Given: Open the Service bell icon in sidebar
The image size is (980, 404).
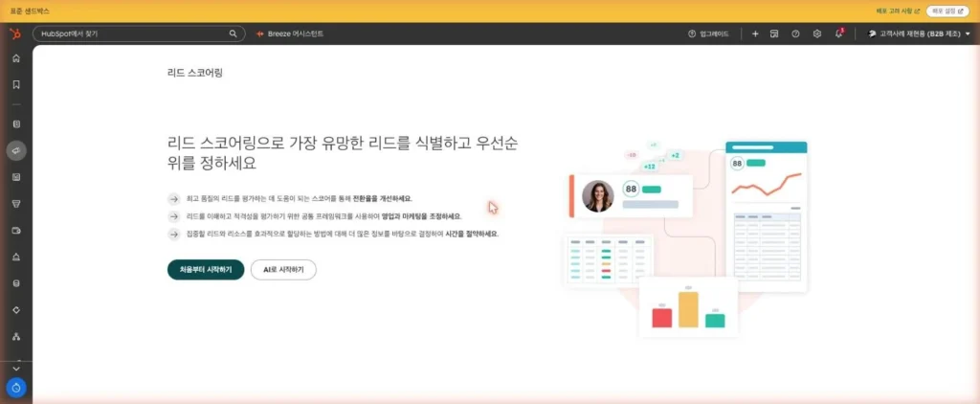Looking at the screenshot, I should tap(16, 257).
